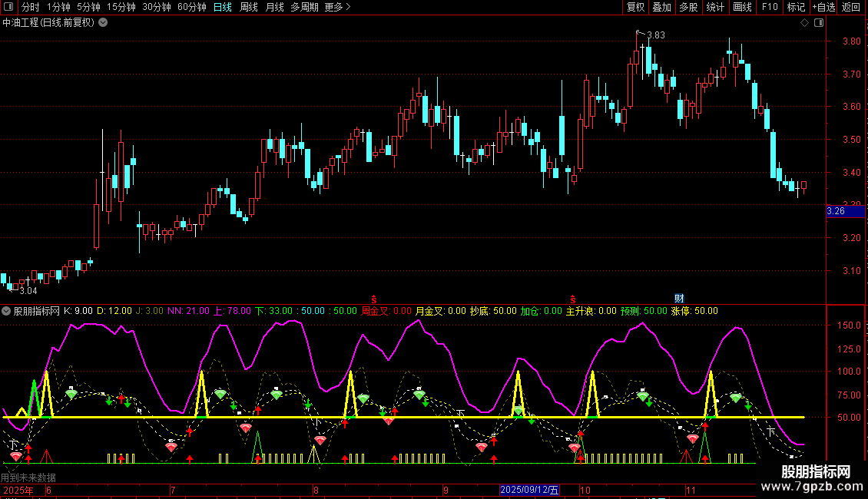
Task: Switch to the 周线 weekly tab
Action: pos(248,8)
